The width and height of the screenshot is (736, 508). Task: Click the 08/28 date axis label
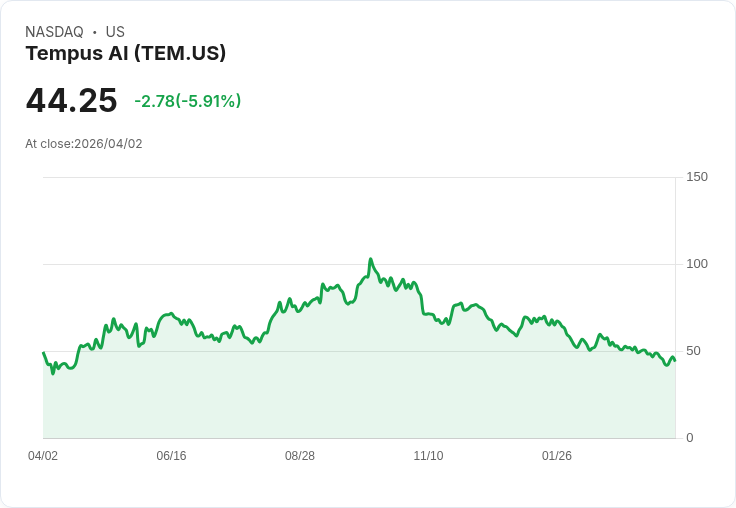[x=300, y=456]
